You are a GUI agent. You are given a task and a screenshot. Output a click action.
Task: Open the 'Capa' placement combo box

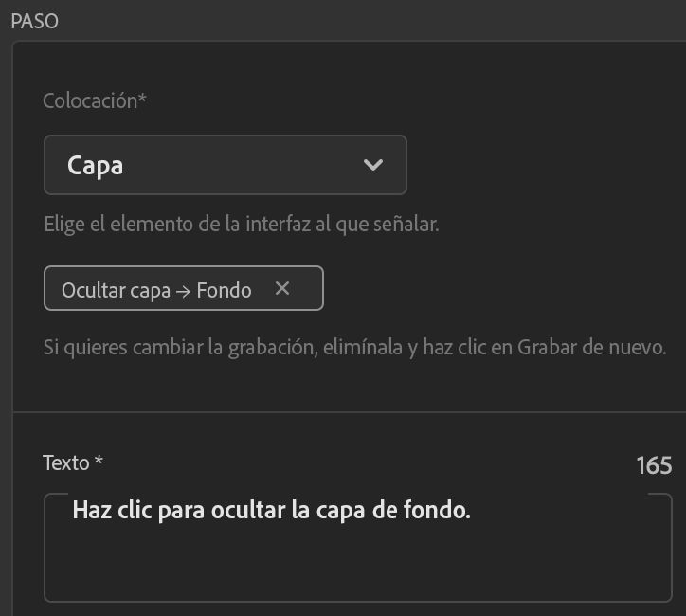pos(225,165)
